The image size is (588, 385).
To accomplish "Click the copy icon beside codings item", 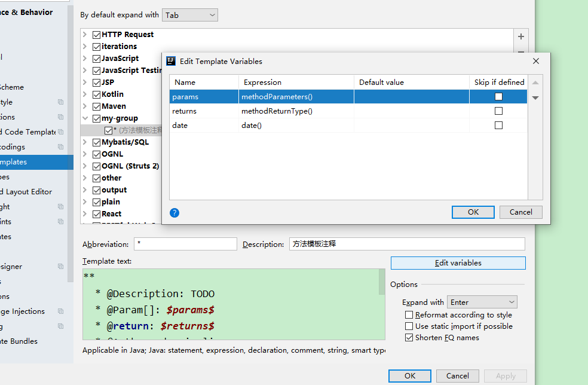I will (61, 146).
